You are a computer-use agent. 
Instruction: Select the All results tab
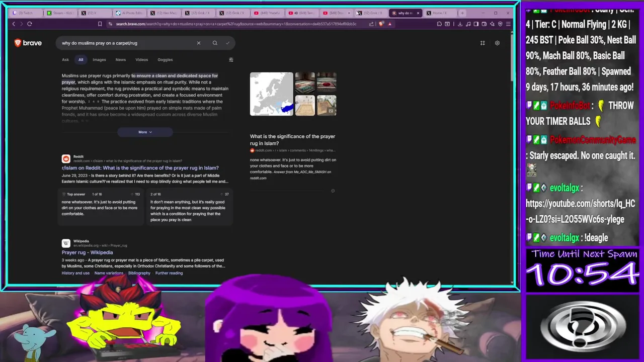(80, 59)
